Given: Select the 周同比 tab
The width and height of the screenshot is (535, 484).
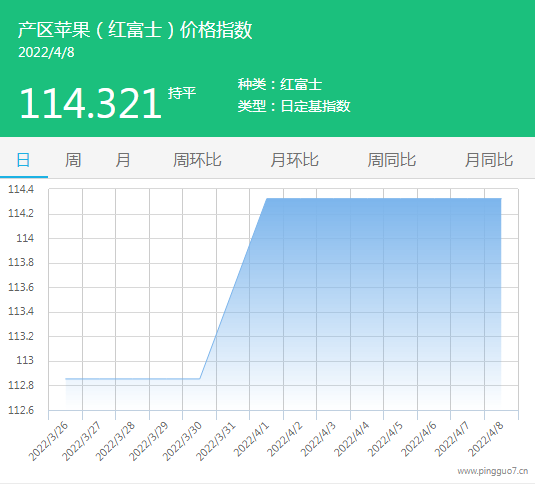Looking at the screenshot, I should coord(392,160).
